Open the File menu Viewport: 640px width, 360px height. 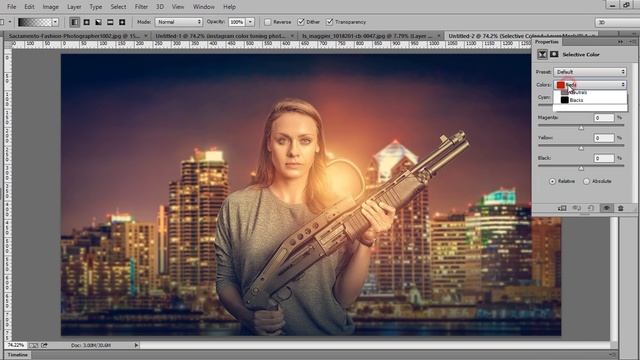point(11,7)
